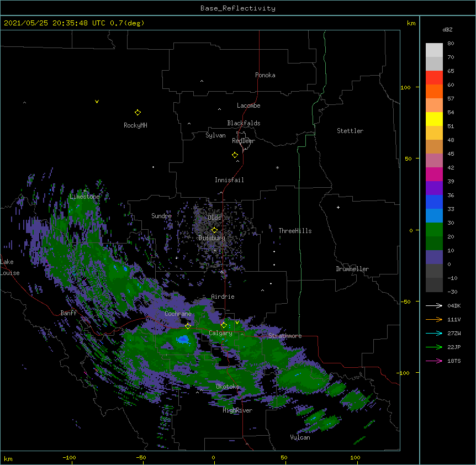Click the yellow diamond marker between Olds and Didsbury
The height and width of the screenshot is (465, 476).
point(214,230)
